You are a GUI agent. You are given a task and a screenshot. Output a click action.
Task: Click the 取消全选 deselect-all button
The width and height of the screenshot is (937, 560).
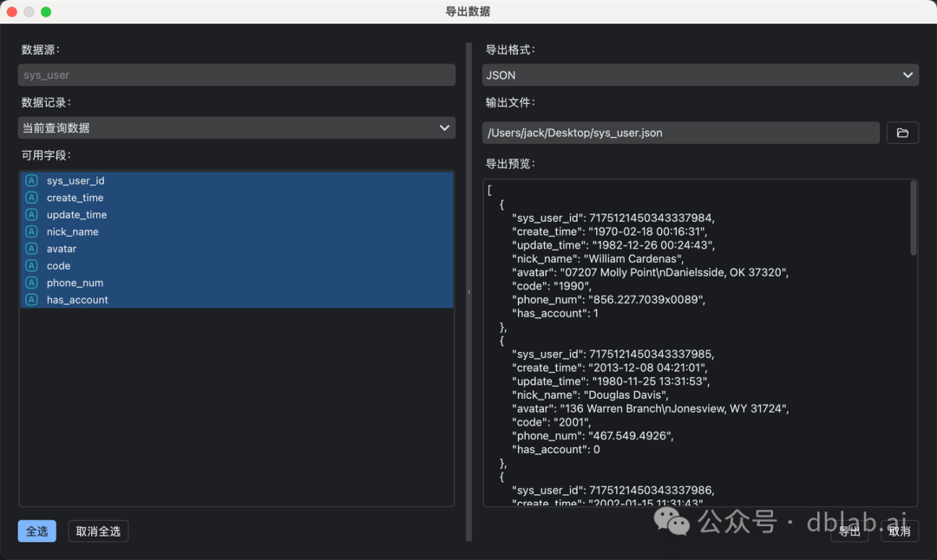(98, 531)
